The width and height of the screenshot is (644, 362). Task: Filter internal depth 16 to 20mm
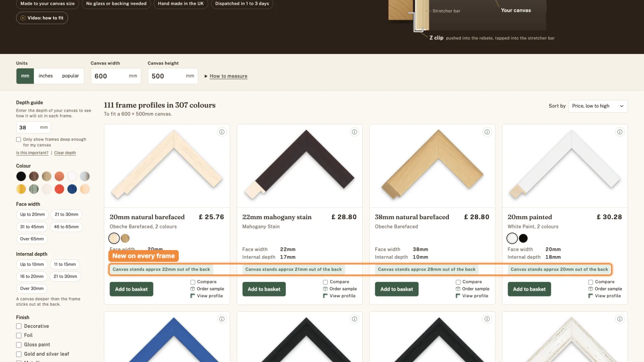pyautogui.click(x=32, y=277)
